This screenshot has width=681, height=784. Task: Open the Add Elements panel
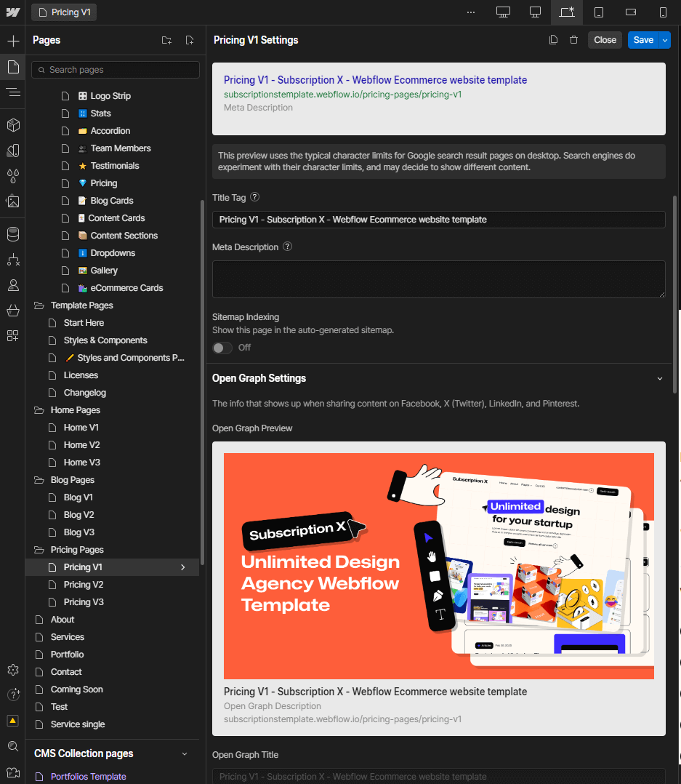12,40
